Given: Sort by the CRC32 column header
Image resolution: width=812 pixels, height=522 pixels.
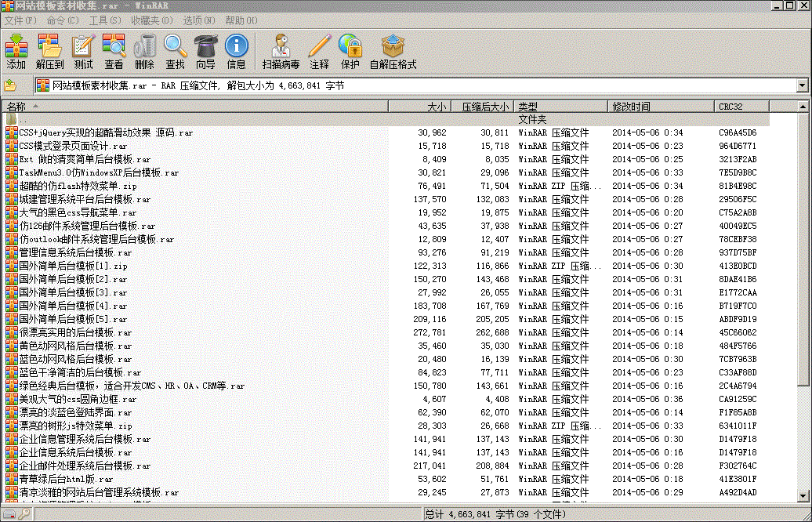Looking at the screenshot, I should pyautogui.click(x=742, y=107).
